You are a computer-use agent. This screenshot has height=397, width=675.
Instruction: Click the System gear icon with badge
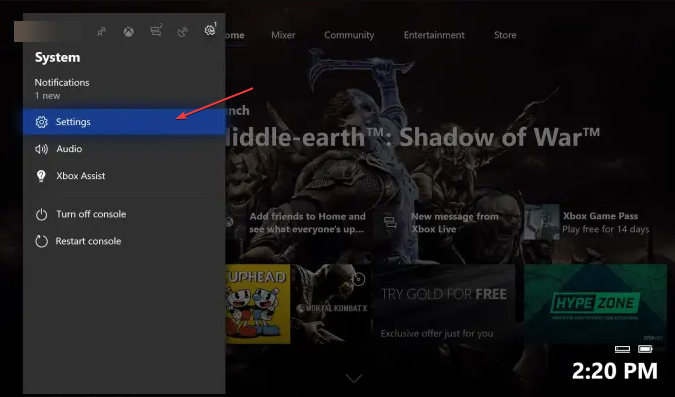click(210, 30)
